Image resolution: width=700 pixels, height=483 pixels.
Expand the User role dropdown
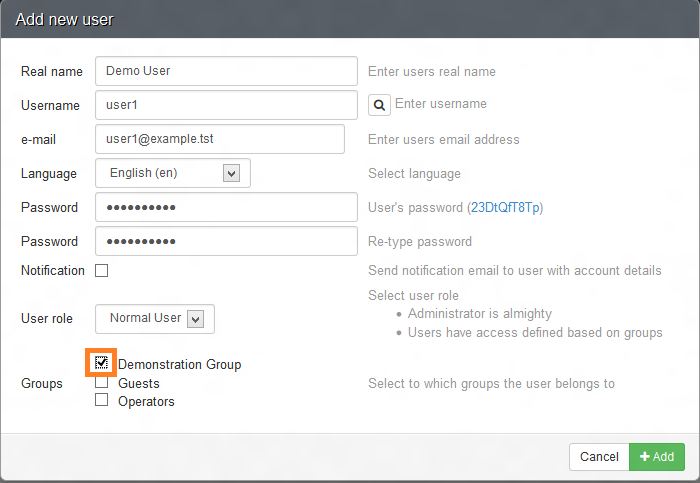tap(154, 318)
